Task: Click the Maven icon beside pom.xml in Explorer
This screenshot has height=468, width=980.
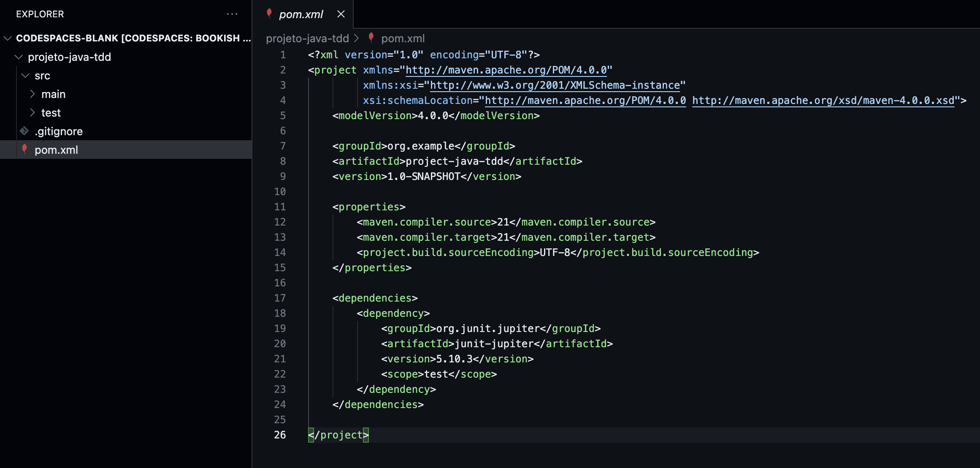Action: [24, 149]
